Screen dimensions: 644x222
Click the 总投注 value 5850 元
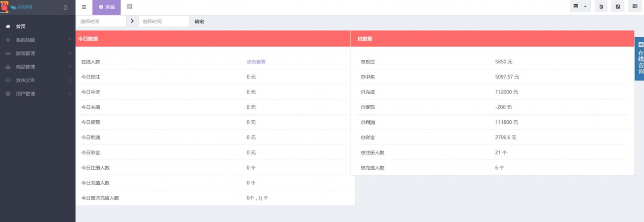504,62
